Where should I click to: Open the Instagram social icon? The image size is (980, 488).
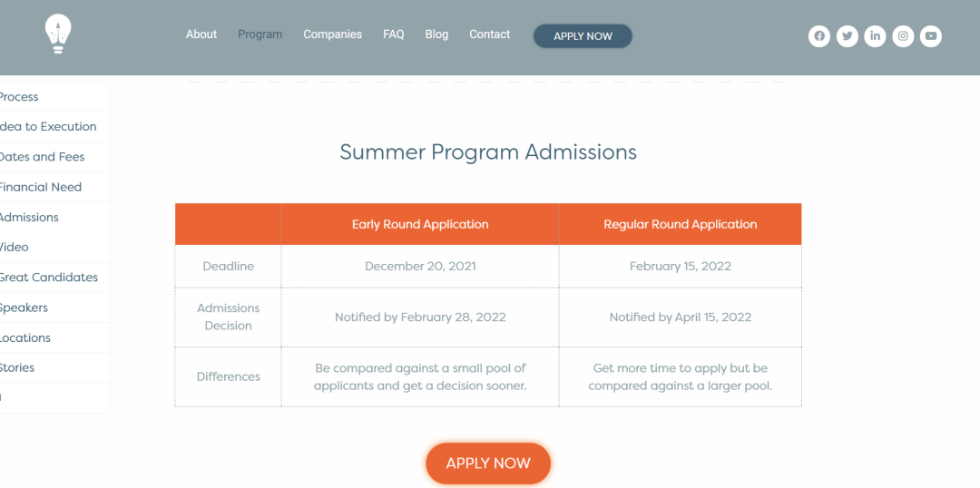903,35
